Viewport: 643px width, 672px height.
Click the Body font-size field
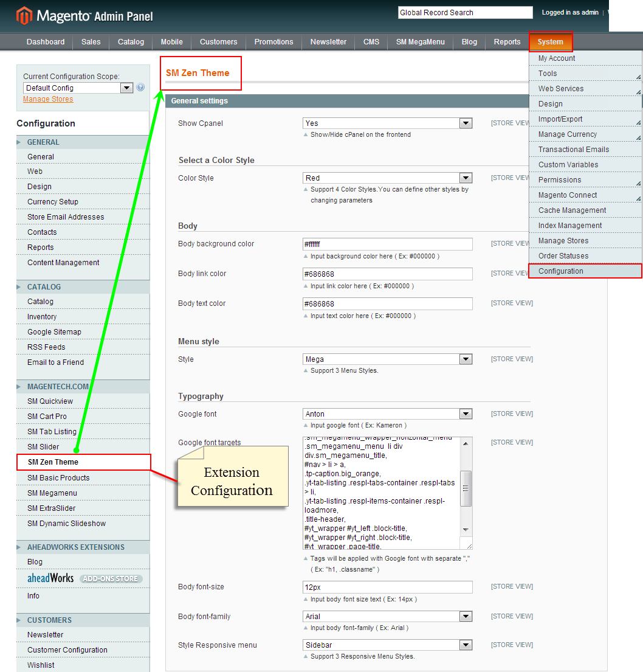point(387,587)
